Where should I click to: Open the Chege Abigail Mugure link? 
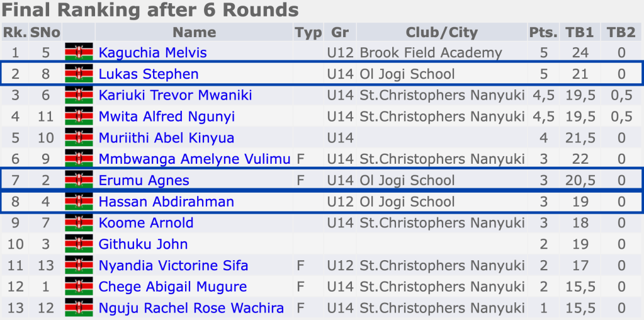(172, 287)
